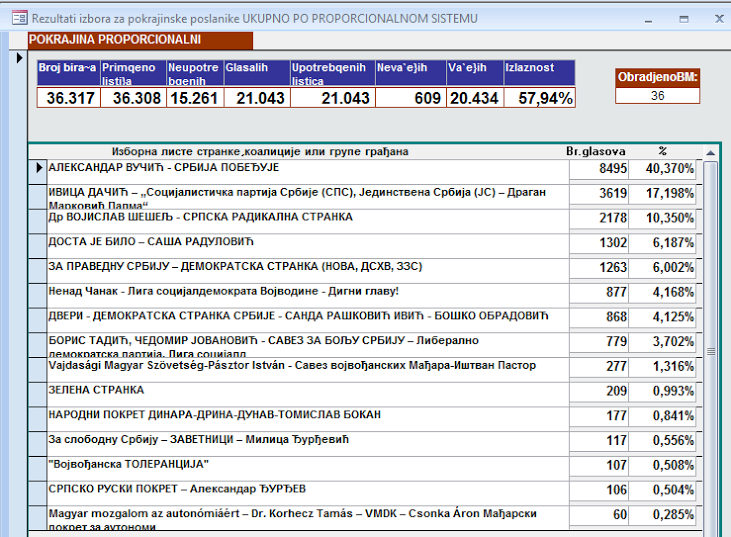This screenshot has width=731, height=537.
Task: Click Izlaznost value 57,94%
Action: point(539,98)
